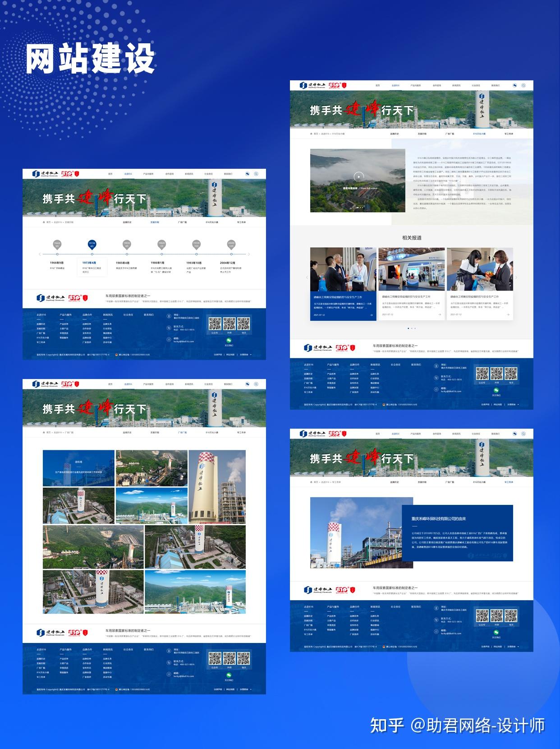Switch to the 816文化小镇 sub-tab on the 816文化小镇 page
560x749 pixels.
(x=479, y=134)
